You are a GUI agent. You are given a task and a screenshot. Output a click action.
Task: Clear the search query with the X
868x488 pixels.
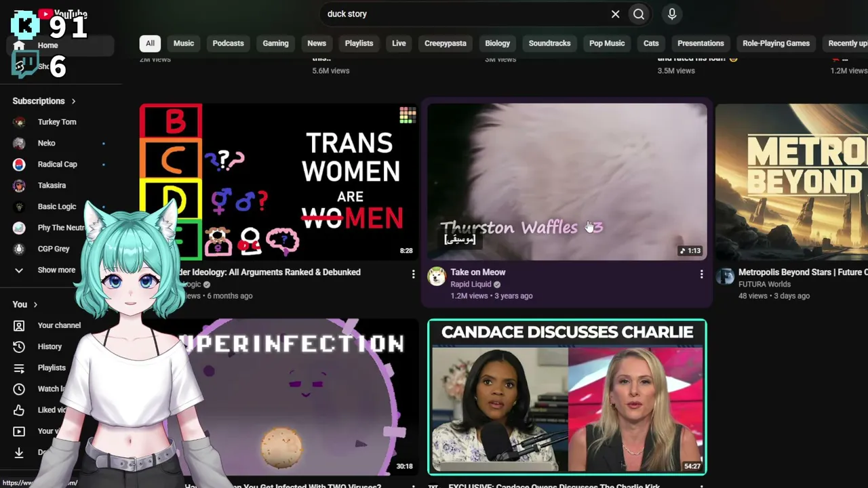coord(615,14)
